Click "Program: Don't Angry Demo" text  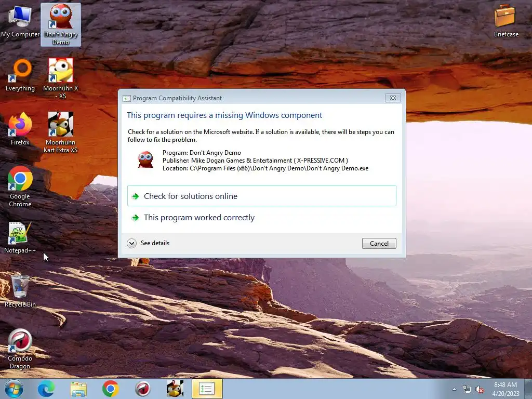(x=202, y=153)
